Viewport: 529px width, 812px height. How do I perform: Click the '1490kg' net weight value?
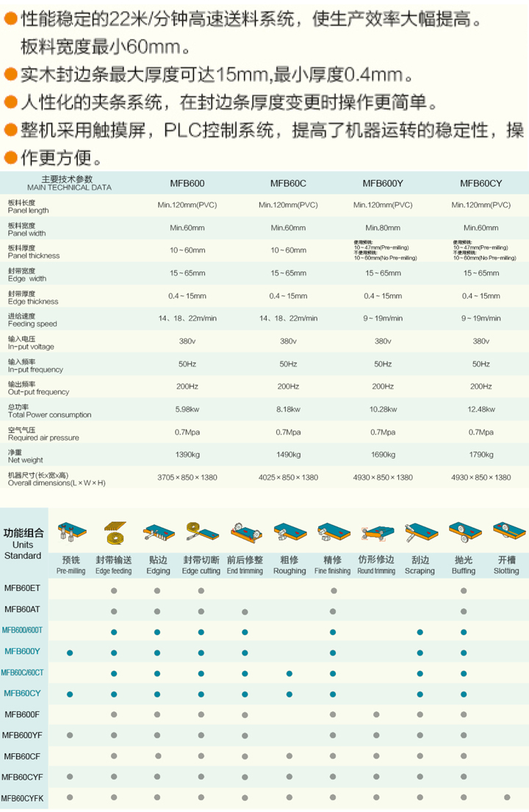pyautogui.click(x=288, y=454)
